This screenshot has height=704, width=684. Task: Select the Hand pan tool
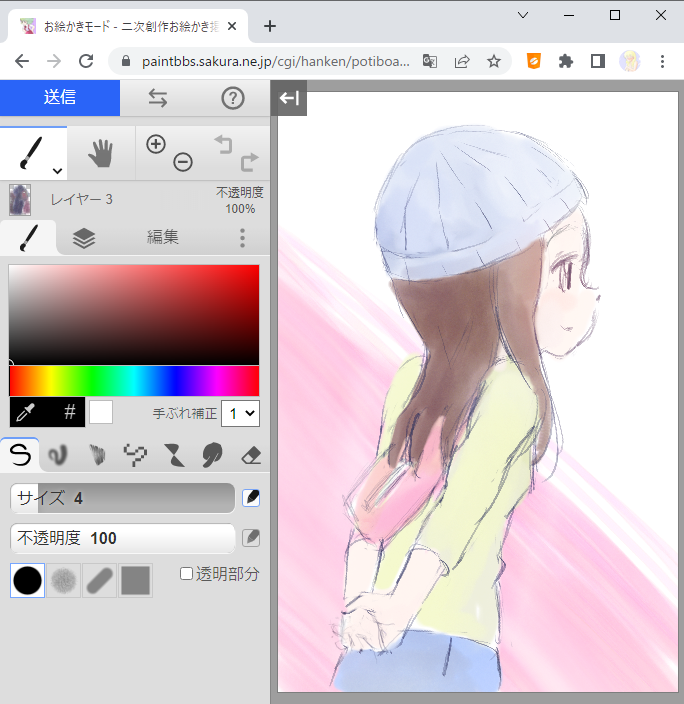point(101,153)
